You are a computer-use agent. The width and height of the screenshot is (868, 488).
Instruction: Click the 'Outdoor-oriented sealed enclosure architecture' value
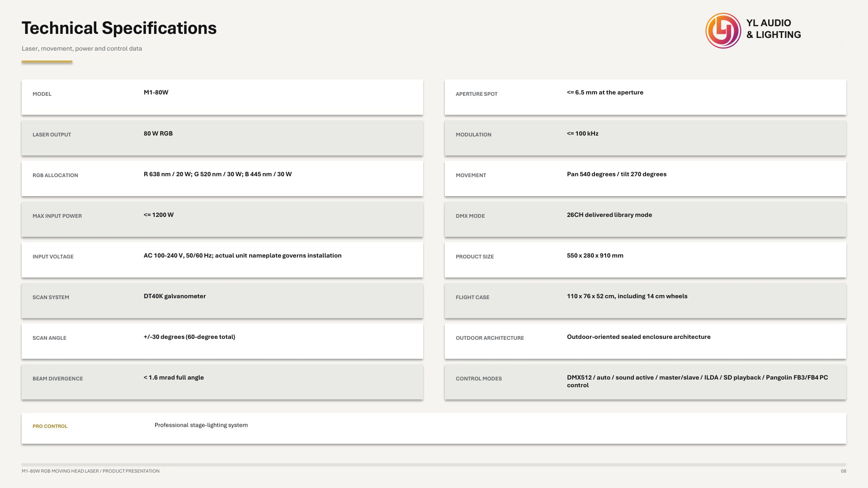639,337
